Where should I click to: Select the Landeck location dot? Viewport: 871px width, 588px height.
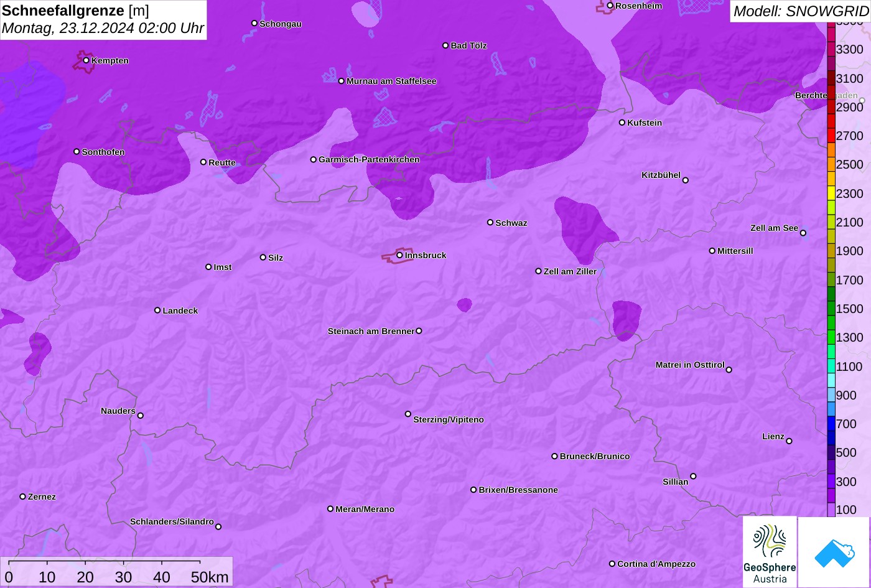coord(157,310)
